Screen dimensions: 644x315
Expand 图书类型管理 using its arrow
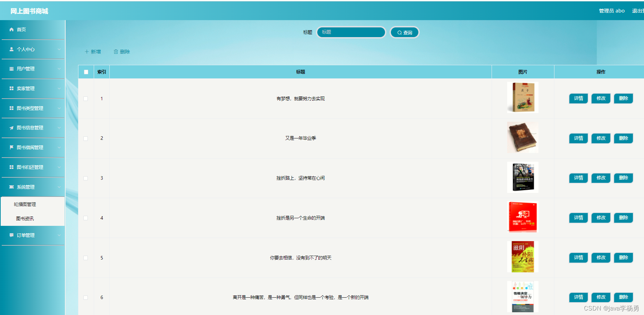click(x=59, y=108)
